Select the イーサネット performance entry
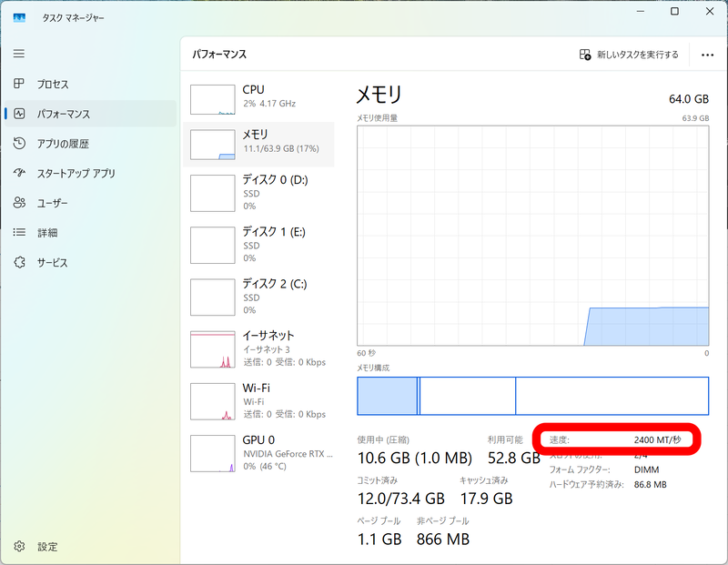The width and height of the screenshot is (728, 565). (x=258, y=348)
